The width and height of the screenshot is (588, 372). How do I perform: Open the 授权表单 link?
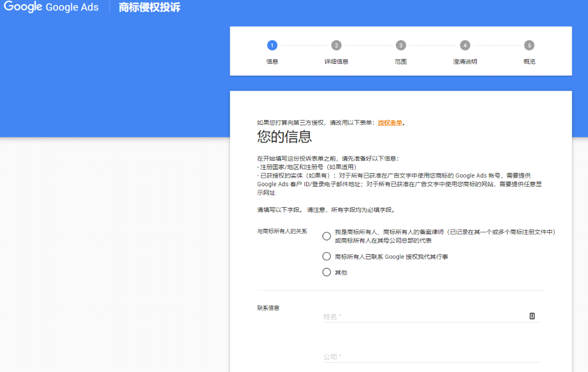click(390, 123)
